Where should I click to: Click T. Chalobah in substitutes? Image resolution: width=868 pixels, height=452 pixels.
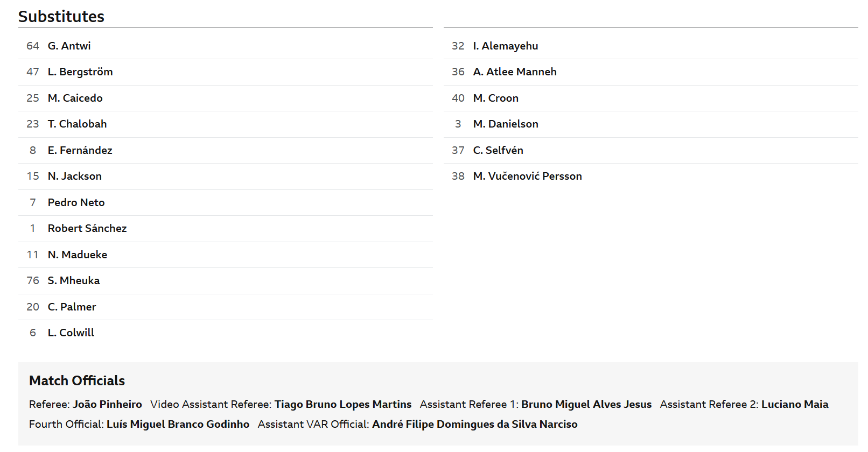[77, 124]
